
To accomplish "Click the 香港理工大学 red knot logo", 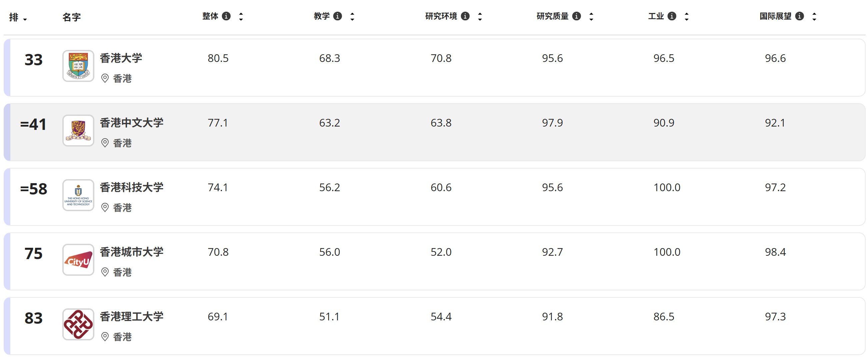I will tap(78, 325).
